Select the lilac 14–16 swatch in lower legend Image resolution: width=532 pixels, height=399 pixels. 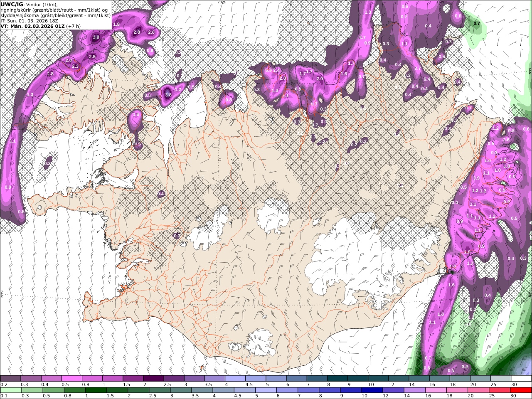414,390
